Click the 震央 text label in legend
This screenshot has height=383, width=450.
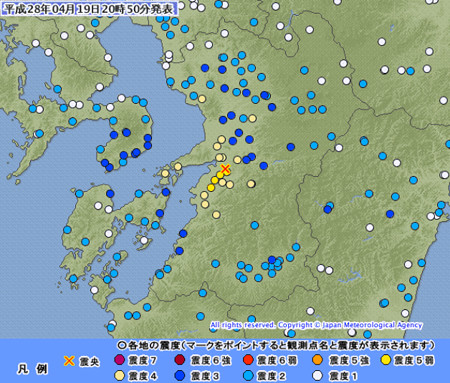(x=89, y=361)
